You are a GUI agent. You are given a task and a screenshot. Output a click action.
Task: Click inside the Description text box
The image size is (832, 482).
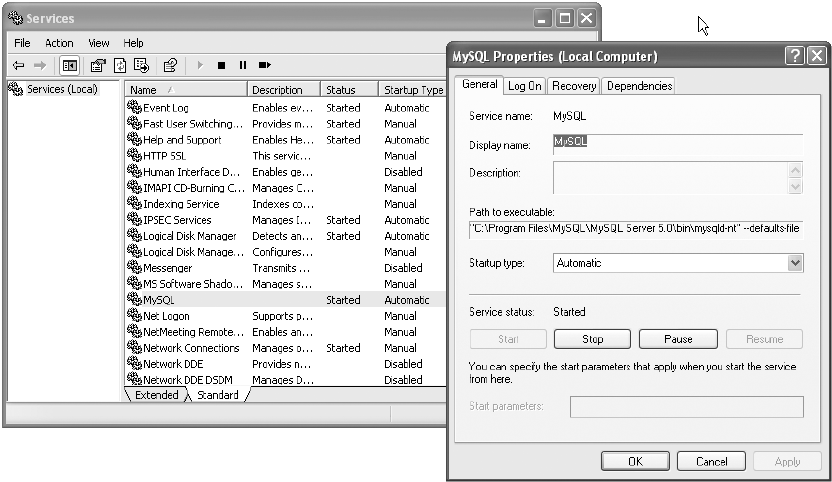[671, 178]
